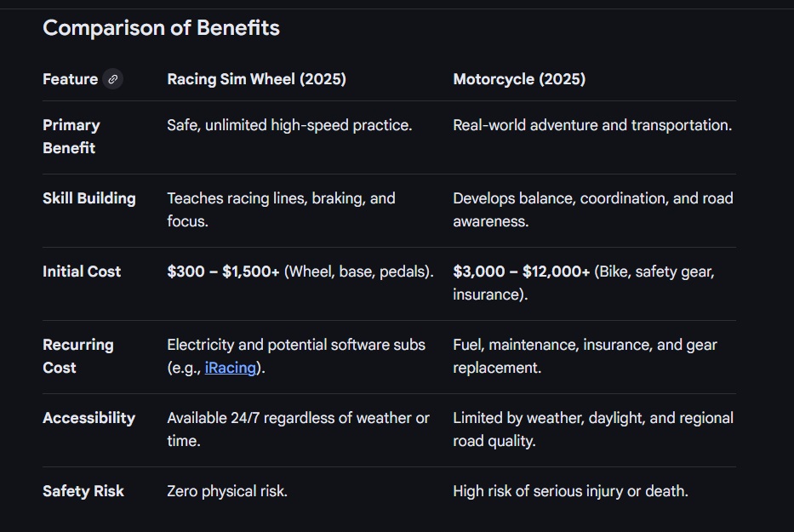Select the Feature column header

pyautogui.click(x=70, y=79)
